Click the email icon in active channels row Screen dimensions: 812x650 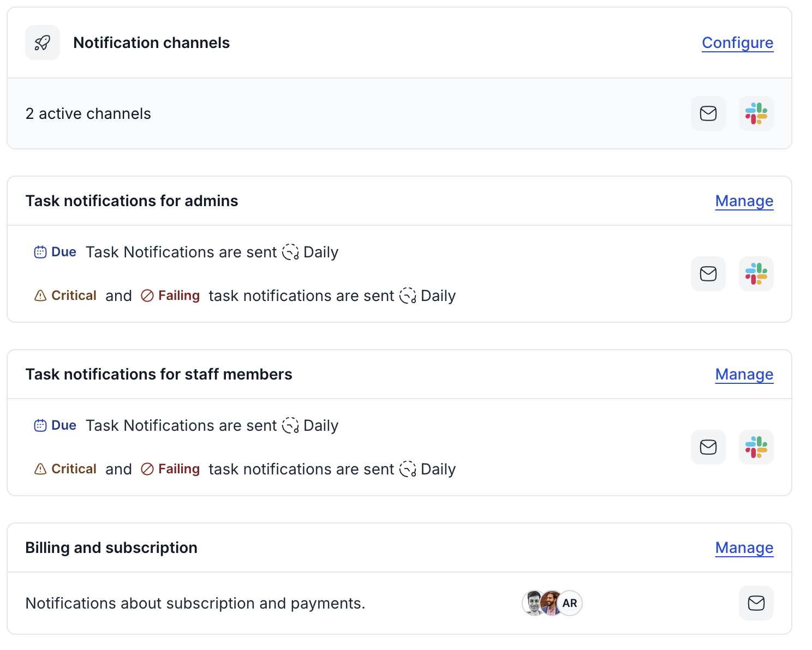708,113
